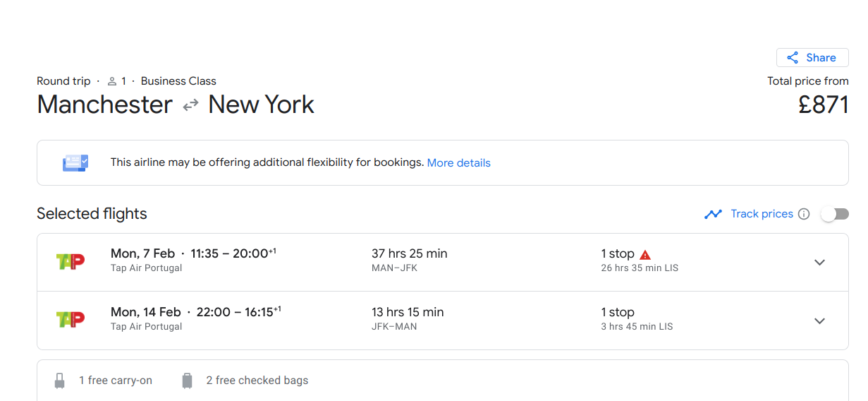868x401 pixels.
Task: Click the £871 total price
Action: point(823,105)
